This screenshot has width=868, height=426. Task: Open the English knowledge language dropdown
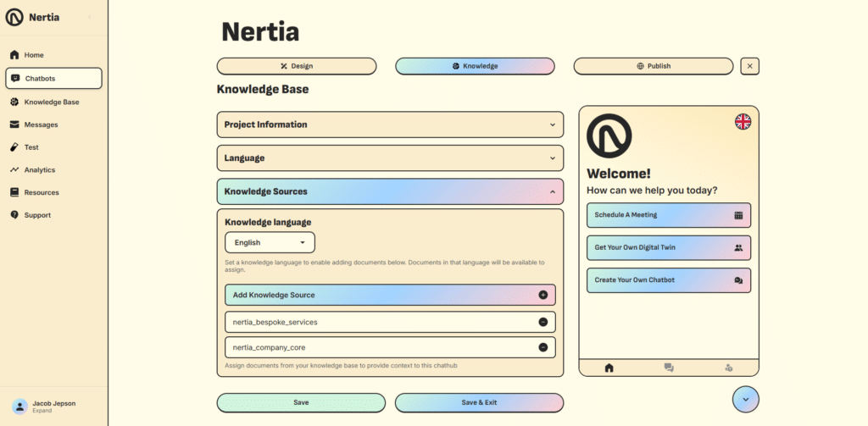tap(270, 242)
